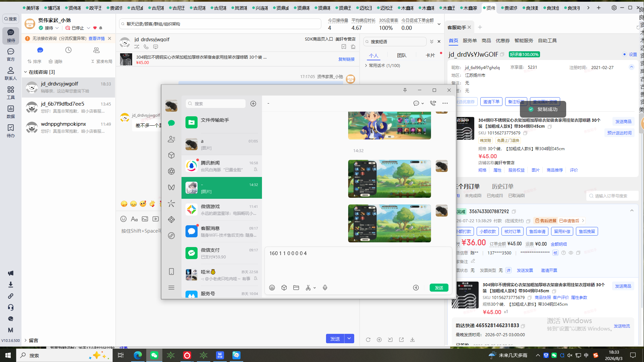This screenshot has width=644, height=362.
Task: Select the 设置 radio button in the assistant panel
Action: click(x=625, y=54)
